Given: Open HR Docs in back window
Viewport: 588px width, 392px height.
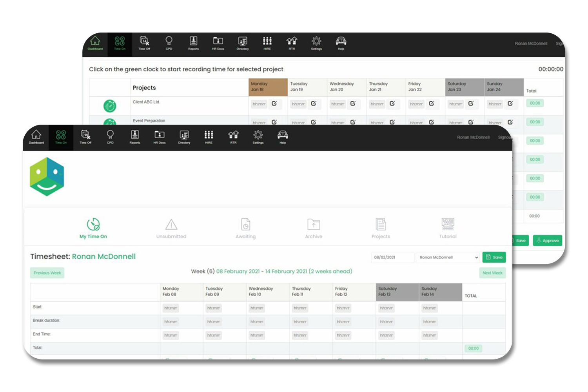Looking at the screenshot, I should click(218, 43).
